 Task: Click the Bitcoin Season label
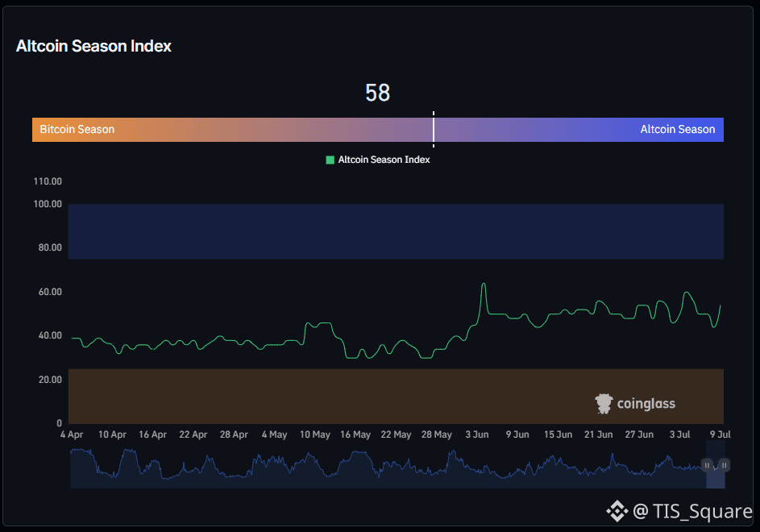click(77, 130)
